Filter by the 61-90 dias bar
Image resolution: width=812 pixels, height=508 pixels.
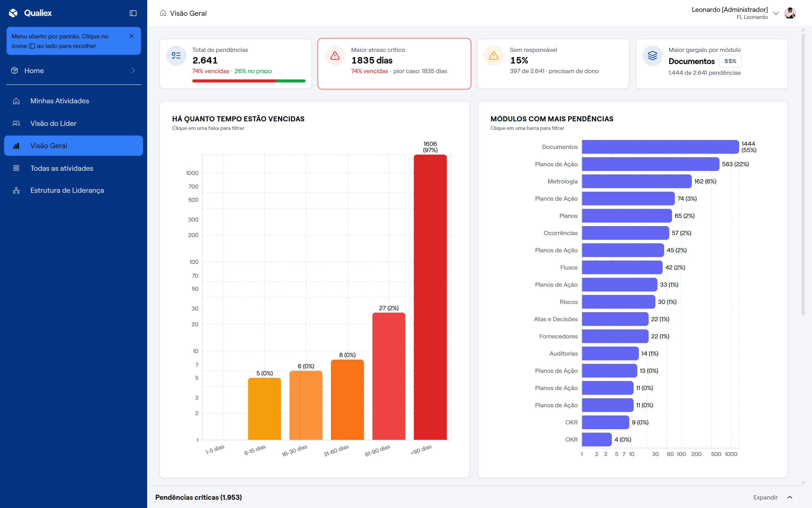[389, 376]
